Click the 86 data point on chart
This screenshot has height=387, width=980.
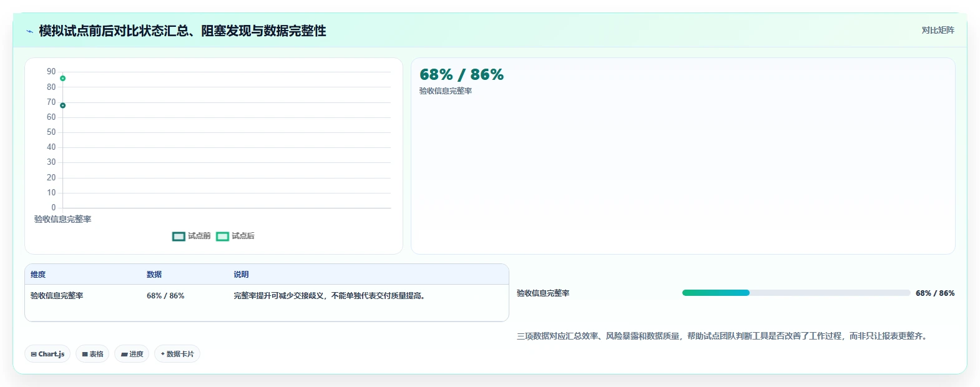62,78
